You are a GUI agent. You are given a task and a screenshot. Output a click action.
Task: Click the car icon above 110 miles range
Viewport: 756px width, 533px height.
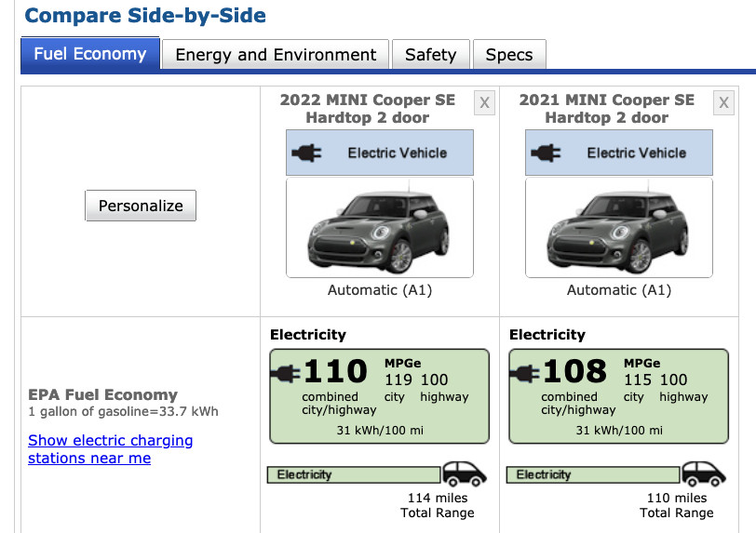click(x=704, y=473)
